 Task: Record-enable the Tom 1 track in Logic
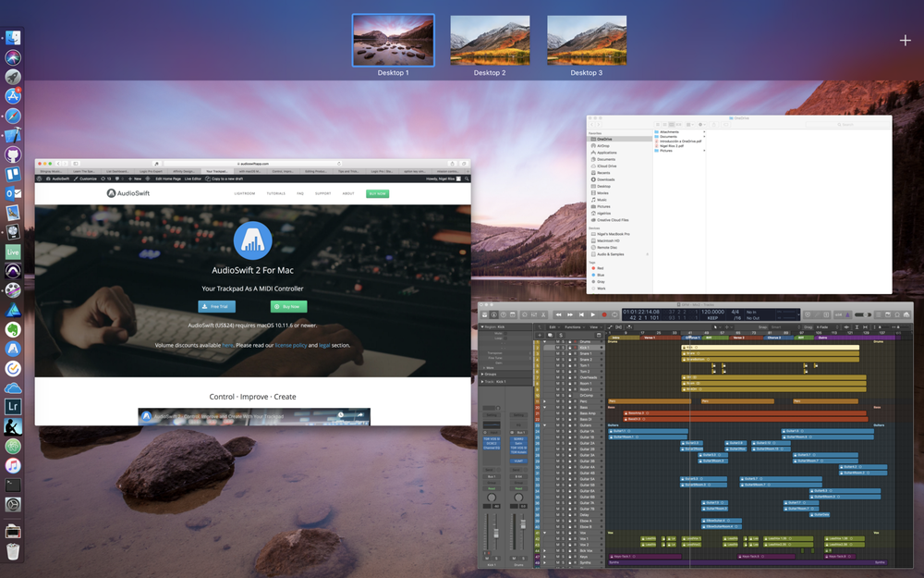[x=575, y=365]
